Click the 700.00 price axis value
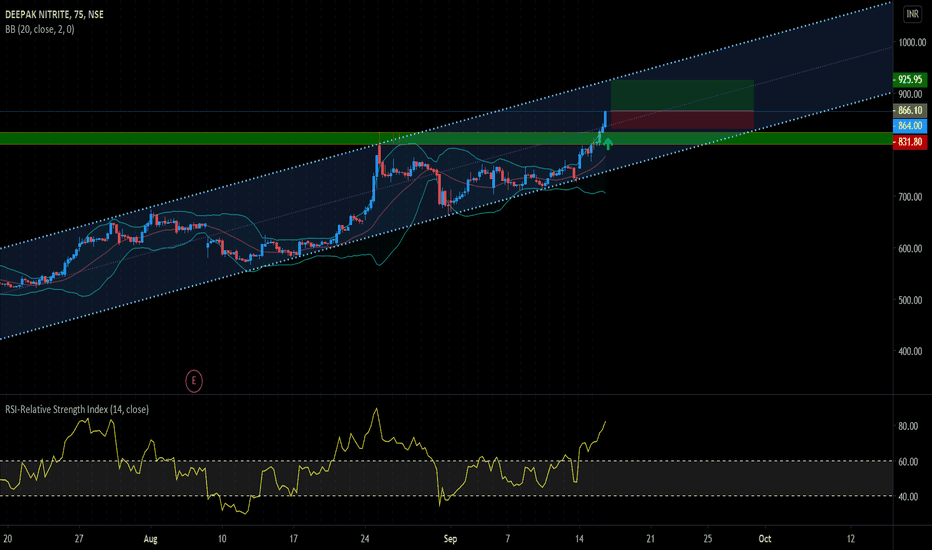The width and height of the screenshot is (932, 550). [911, 197]
